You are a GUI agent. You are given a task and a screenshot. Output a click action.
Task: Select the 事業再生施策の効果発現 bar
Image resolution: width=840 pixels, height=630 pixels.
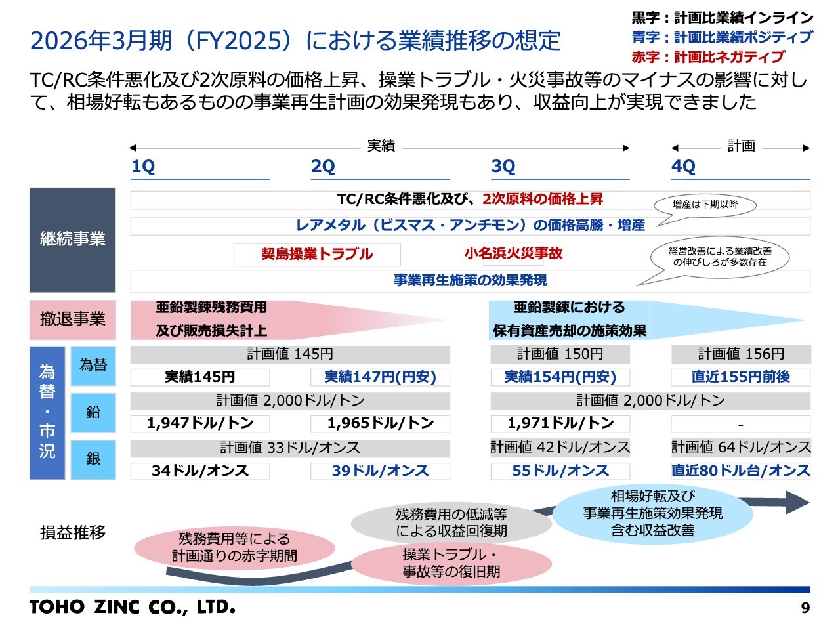click(470, 281)
